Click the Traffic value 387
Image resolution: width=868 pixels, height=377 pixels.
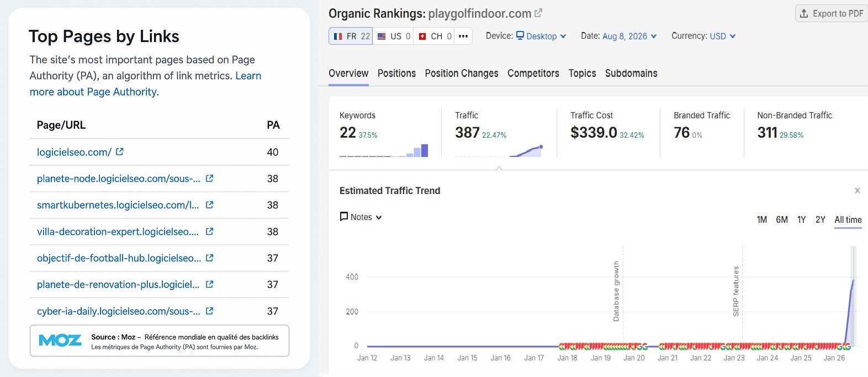pyautogui.click(x=467, y=133)
